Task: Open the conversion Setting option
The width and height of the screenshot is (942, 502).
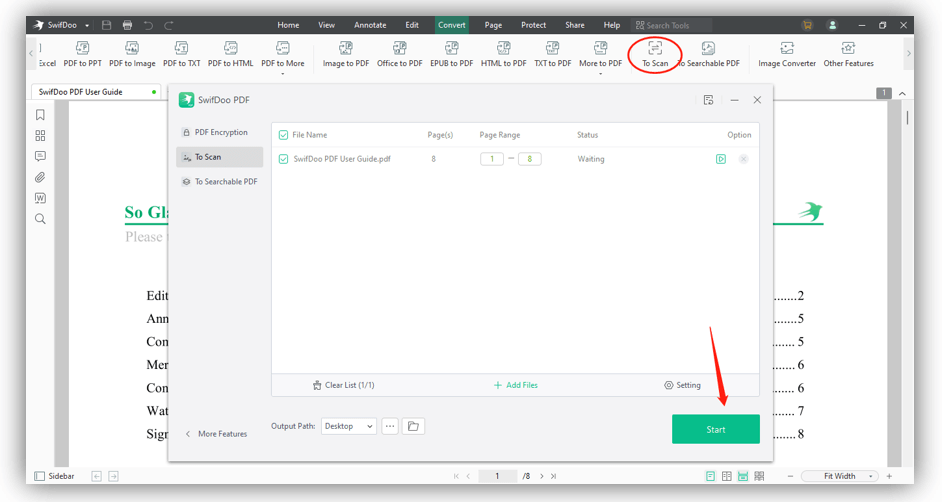Action: 682,385
